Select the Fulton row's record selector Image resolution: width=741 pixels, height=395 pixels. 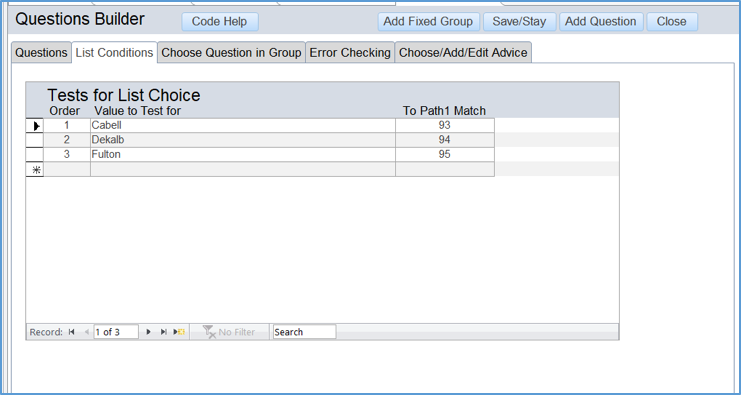[35, 155]
